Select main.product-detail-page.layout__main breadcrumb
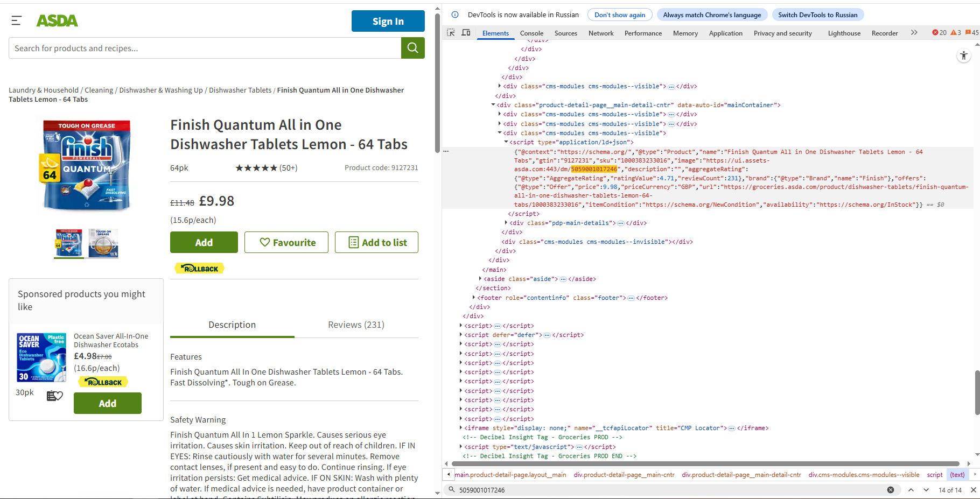Screen dimensions: 980x499 click(x=510, y=475)
